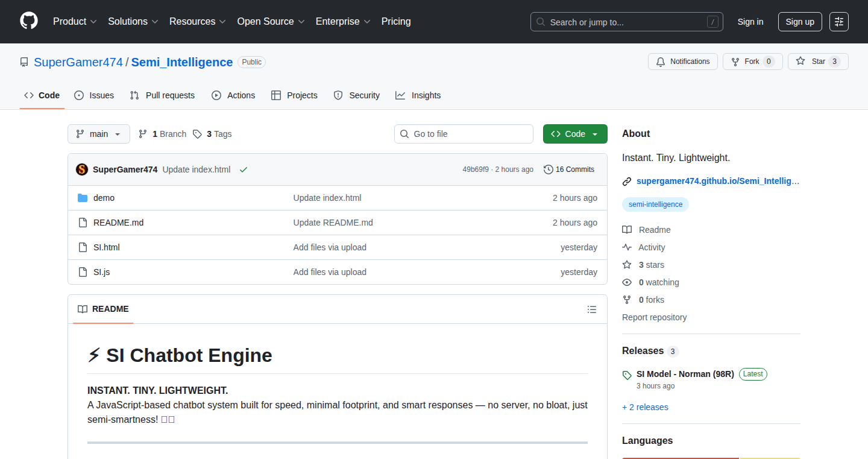Click the link icon beside website URL

[627, 181]
